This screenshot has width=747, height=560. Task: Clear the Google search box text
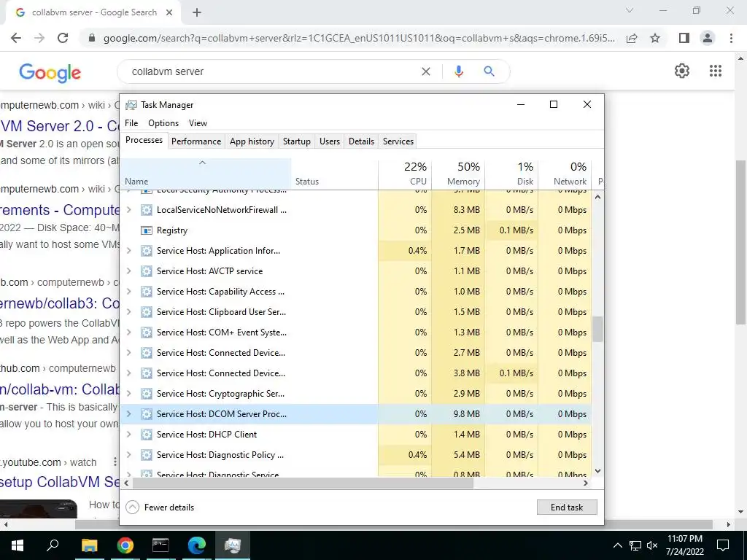[426, 71]
